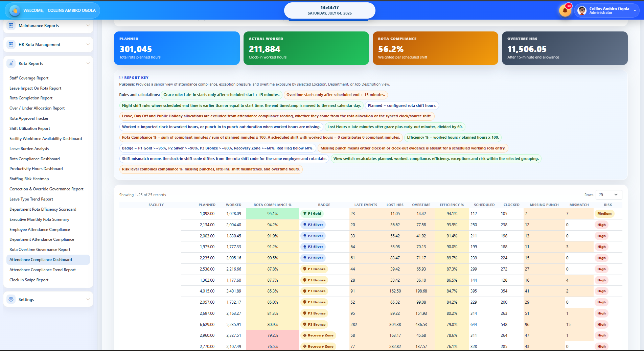Screen dimensions: 644x351
Task: Click P2 Silver badge in 94.2% row
Action: pyautogui.click(x=313, y=225)
